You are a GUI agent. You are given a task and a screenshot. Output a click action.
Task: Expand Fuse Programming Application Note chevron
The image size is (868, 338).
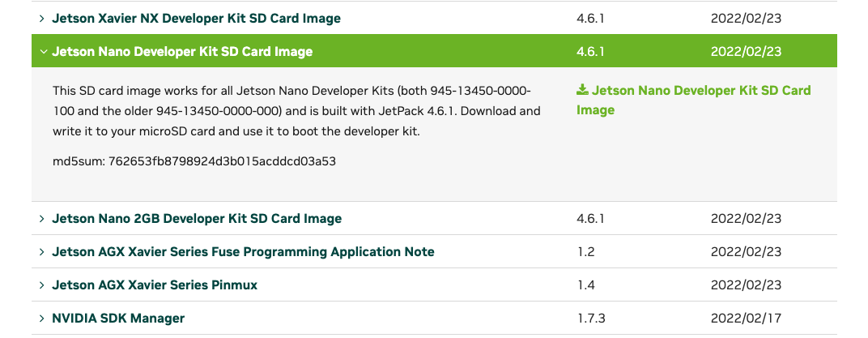41,251
